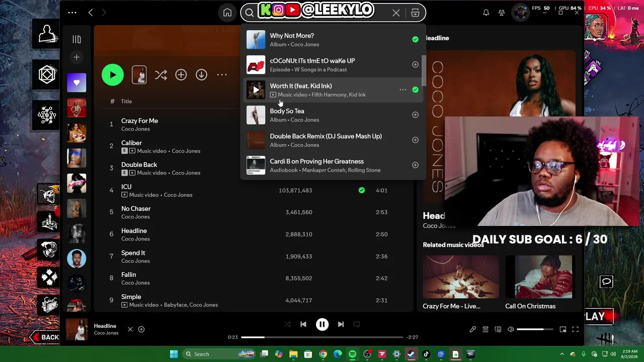Image resolution: width=644 pixels, height=362 pixels.
Task: Open Liked Songs in the sidebar
Action: [76, 82]
